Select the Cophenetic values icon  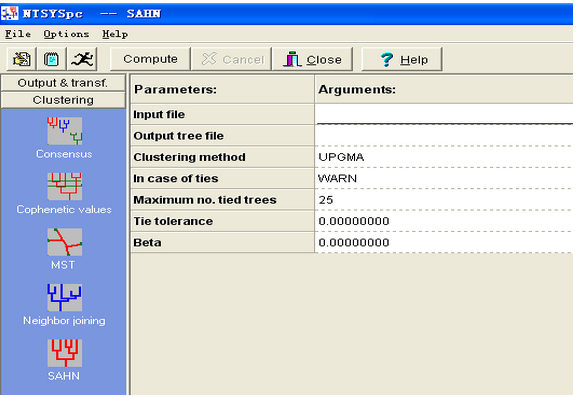64,186
